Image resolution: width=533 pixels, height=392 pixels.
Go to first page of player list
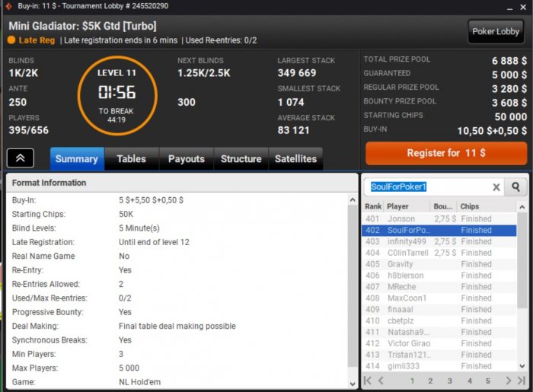pos(368,381)
